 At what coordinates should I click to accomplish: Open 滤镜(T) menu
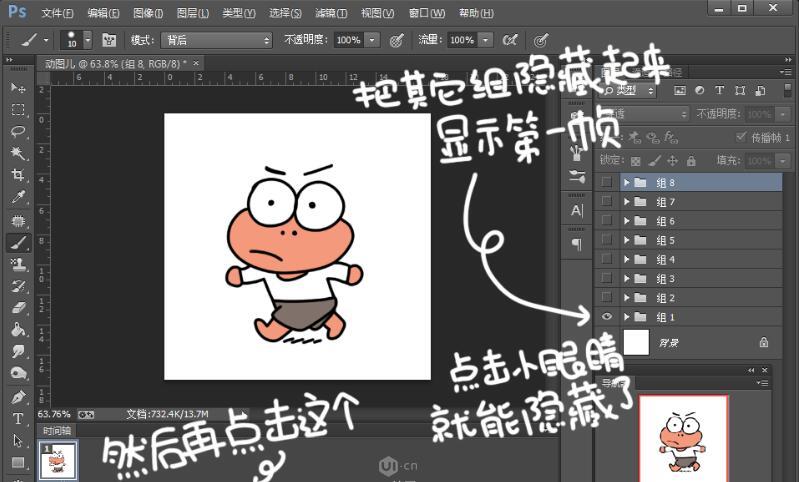[331, 13]
